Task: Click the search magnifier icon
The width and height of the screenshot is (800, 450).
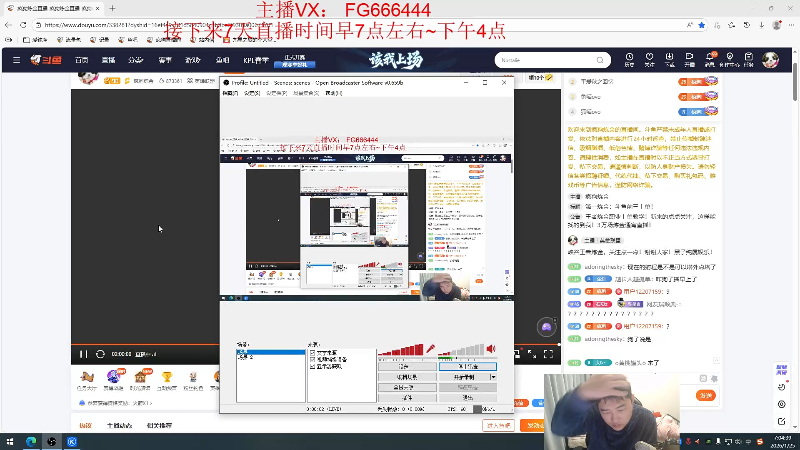Action: pyautogui.click(x=600, y=60)
